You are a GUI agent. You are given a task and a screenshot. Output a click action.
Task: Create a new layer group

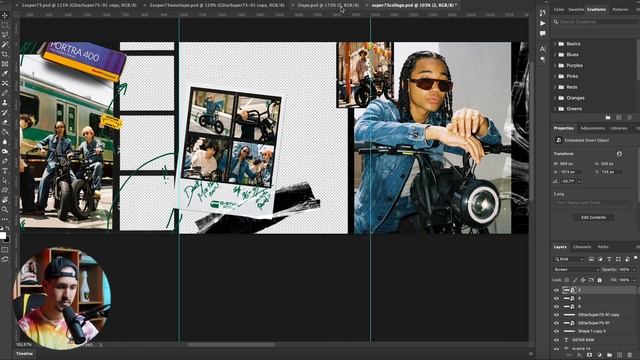coord(609,355)
